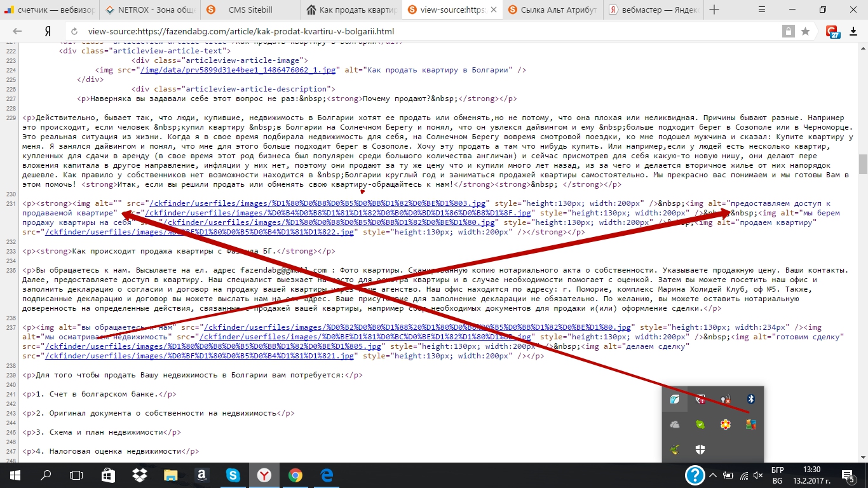Image resolution: width=868 pixels, height=488 pixels.
Task: Open the browser hamburger menu in the title bar
Action: point(761,10)
